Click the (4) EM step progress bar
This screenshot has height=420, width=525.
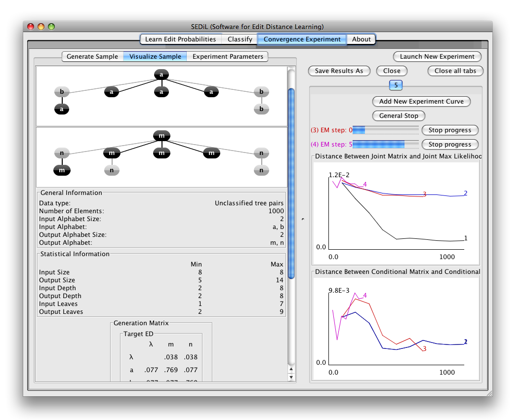pyautogui.click(x=385, y=145)
